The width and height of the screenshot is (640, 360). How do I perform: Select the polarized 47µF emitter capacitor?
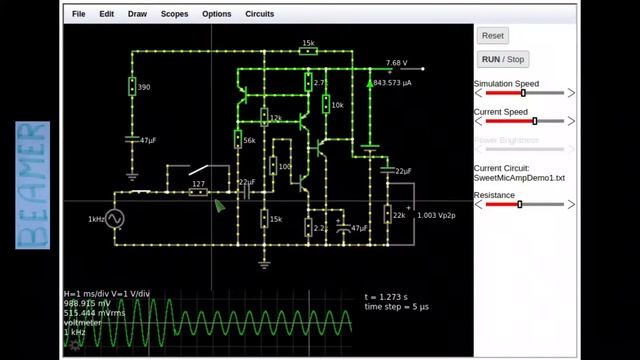click(343, 228)
